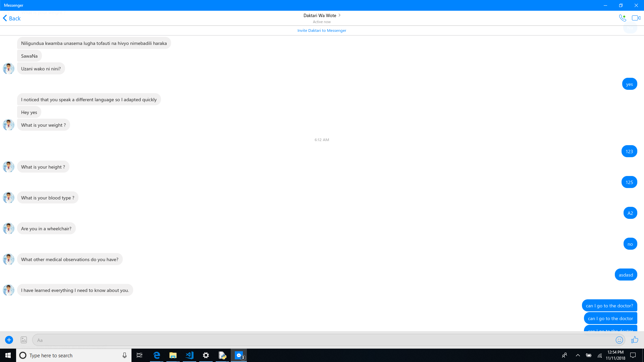Start a voice call with Daktari
This screenshot has width=644, height=362.
click(623, 18)
